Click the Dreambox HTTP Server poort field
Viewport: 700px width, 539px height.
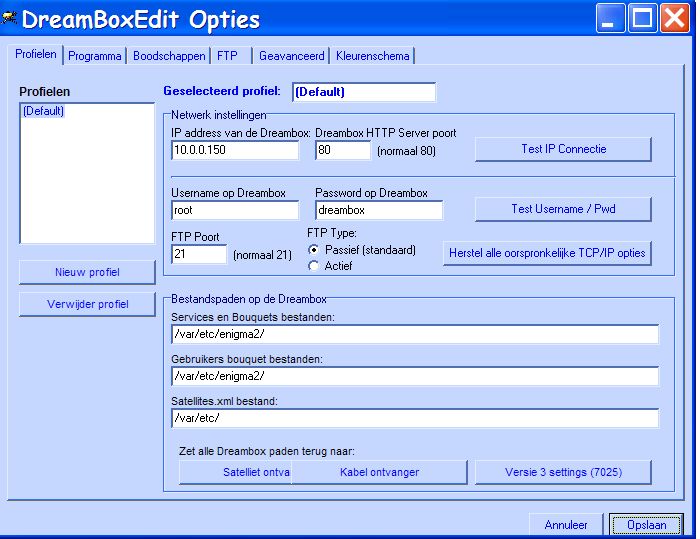343,150
